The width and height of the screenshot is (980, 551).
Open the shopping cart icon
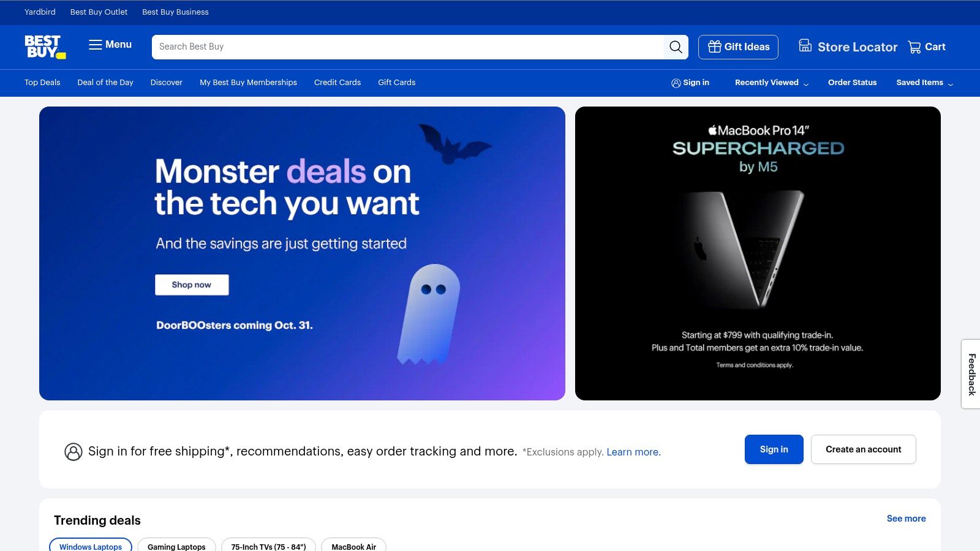point(914,47)
